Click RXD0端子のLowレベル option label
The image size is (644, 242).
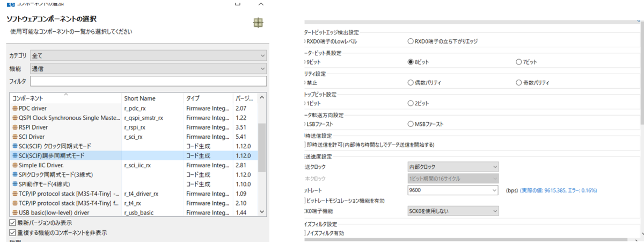pyautogui.click(x=331, y=41)
